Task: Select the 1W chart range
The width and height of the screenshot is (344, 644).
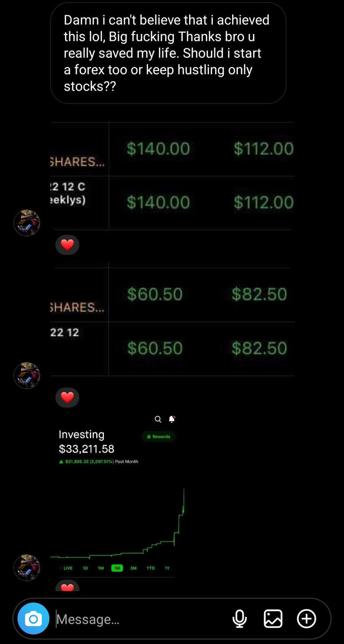Action: click(101, 568)
